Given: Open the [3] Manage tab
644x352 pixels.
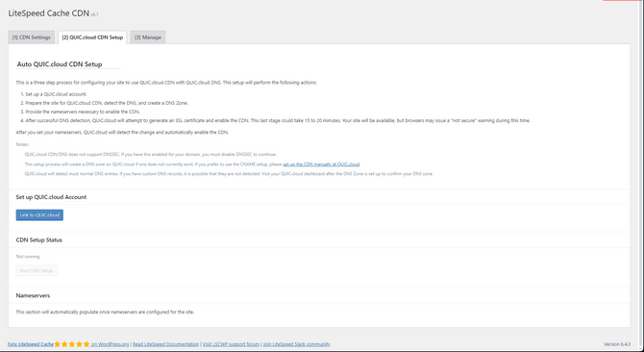Looking at the screenshot, I should [x=148, y=38].
